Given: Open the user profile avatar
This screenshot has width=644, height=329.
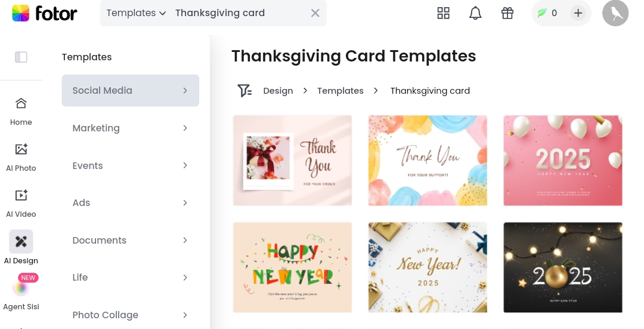Looking at the screenshot, I should click(615, 13).
